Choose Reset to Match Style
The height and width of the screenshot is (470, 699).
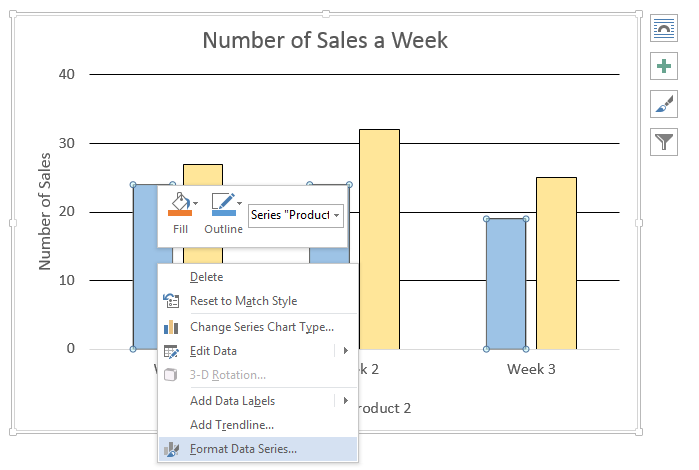(258, 301)
